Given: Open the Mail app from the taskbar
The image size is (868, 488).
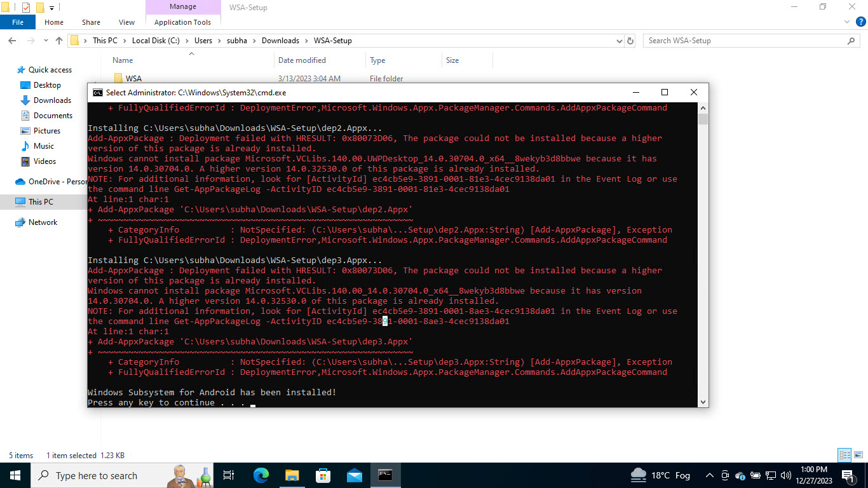Looking at the screenshot, I should point(354,475).
